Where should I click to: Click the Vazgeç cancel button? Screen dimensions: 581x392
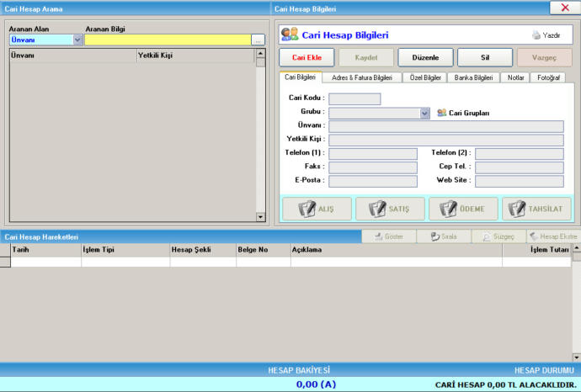pyautogui.click(x=544, y=58)
